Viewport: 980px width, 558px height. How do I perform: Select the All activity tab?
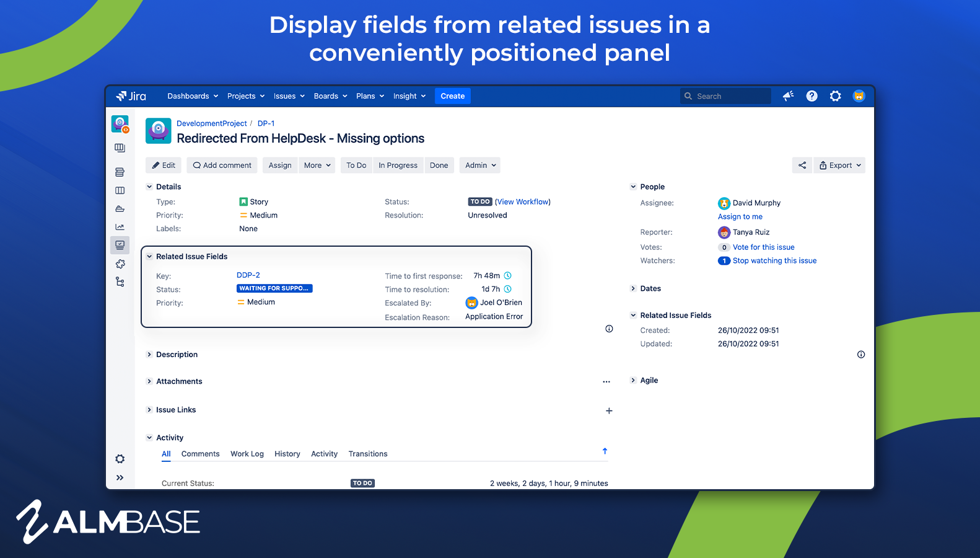[x=166, y=454]
